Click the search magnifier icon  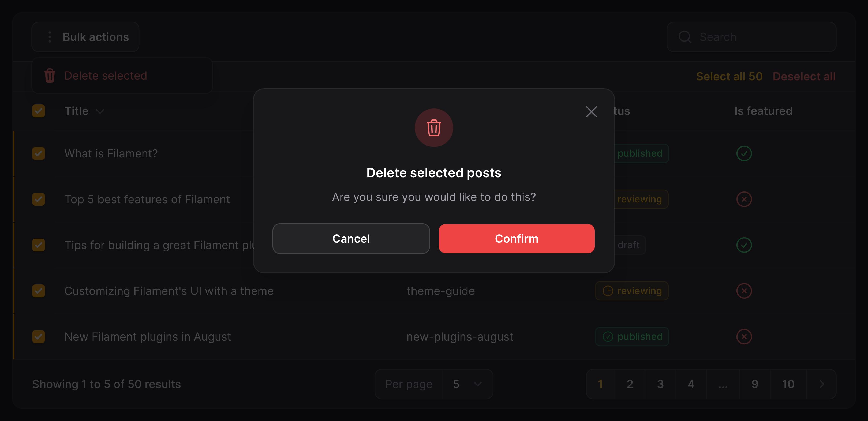click(685, 37)
